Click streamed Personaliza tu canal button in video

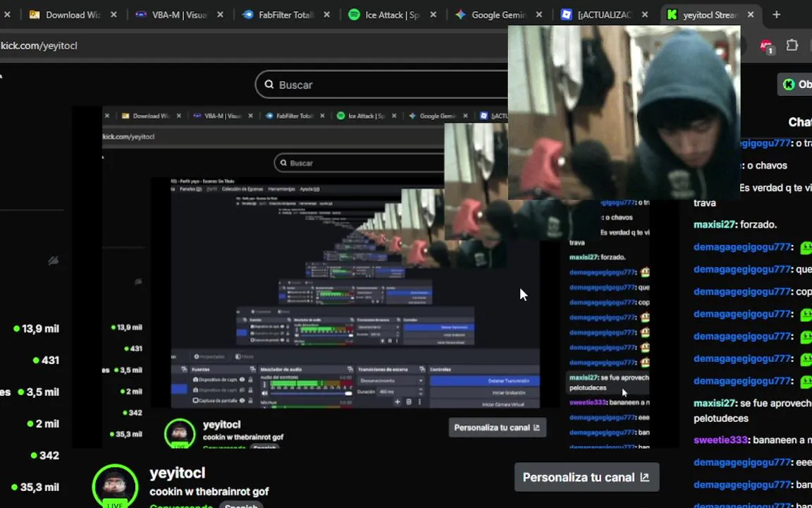click(x=497, y=428)
